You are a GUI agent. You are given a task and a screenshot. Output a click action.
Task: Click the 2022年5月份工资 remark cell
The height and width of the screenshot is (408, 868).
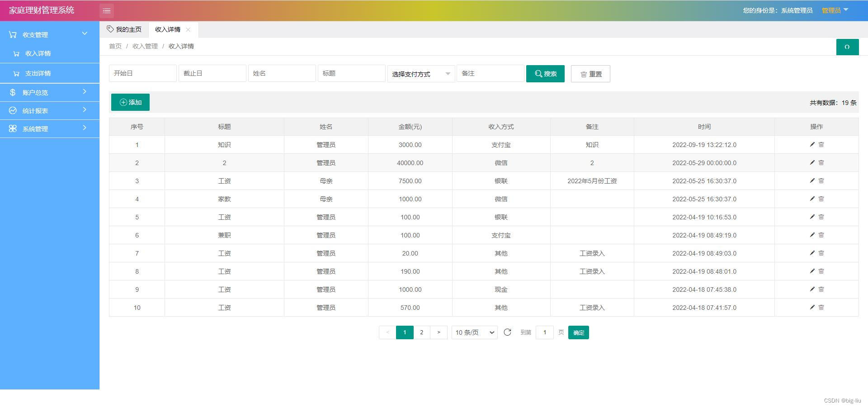pos(592,181)
